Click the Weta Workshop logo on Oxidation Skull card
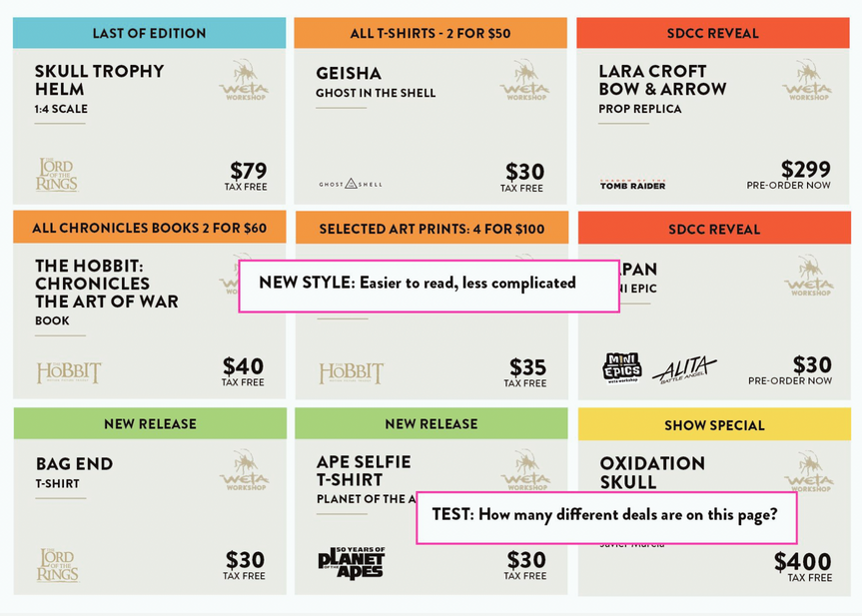 [807, 470]
